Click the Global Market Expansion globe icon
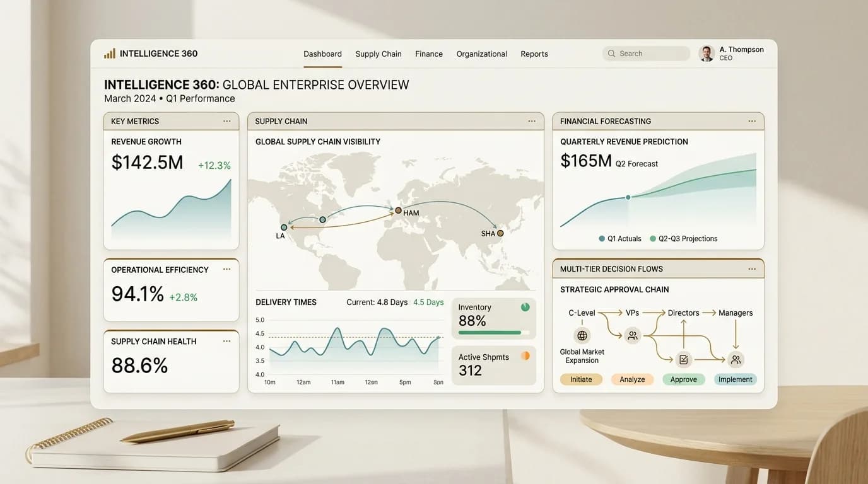 point(582,336)
